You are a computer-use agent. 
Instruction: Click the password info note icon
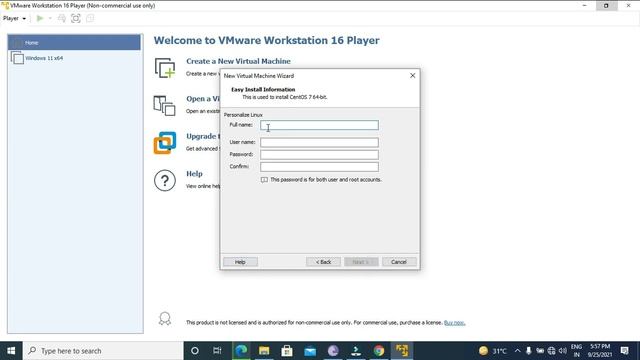point(264,180)
